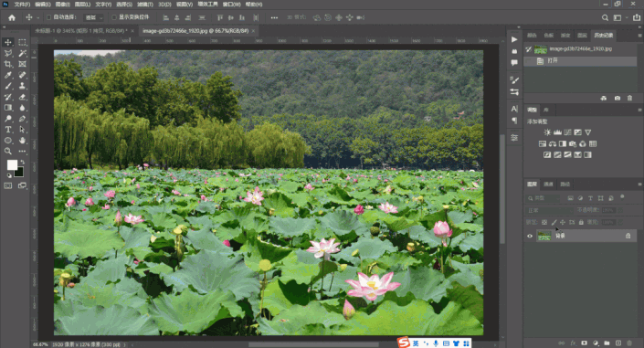Open the edit toolbar three-dots icon

tap(22, 152)
